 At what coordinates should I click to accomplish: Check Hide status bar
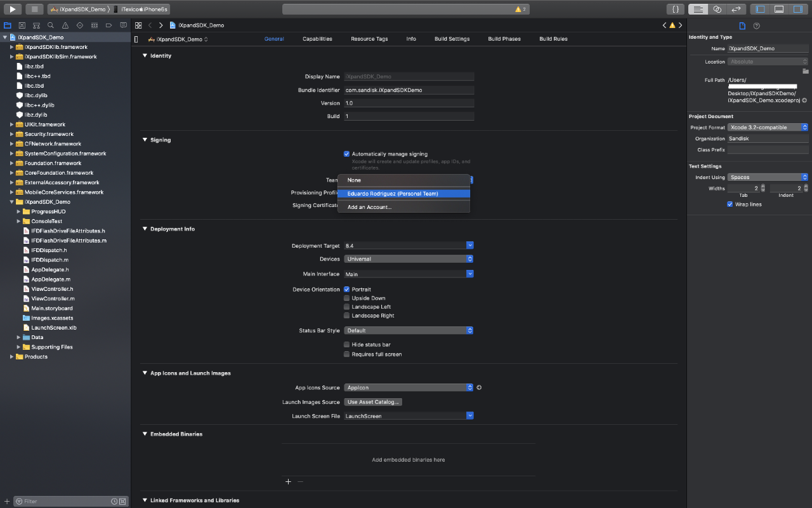[347, 345]
